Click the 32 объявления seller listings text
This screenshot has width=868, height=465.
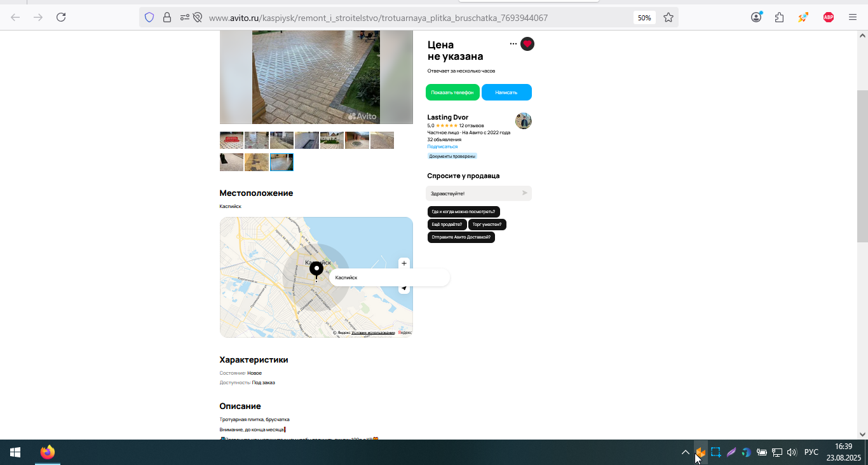(x=444, y=139)
